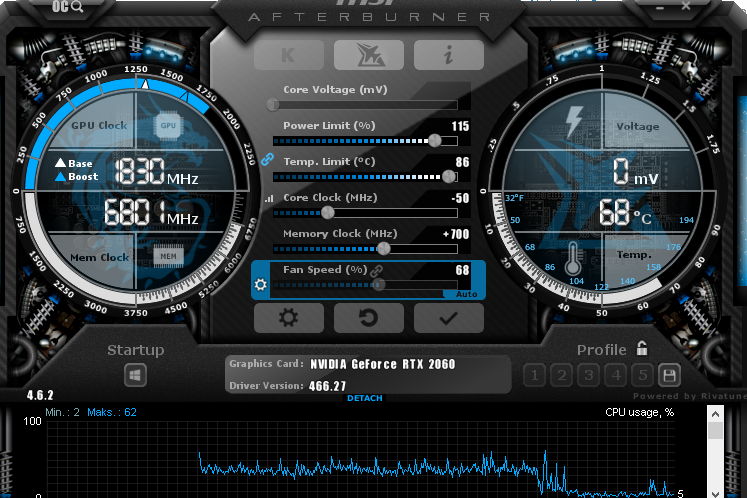Save profile with the floppy disk icon
The image size is (747, 498).
click(x=669, y=375)
